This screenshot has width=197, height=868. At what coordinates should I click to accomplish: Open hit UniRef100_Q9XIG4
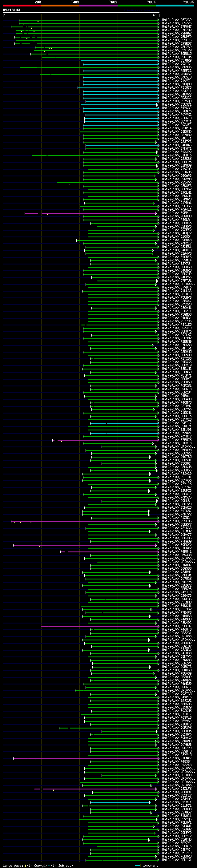[176, 64]
